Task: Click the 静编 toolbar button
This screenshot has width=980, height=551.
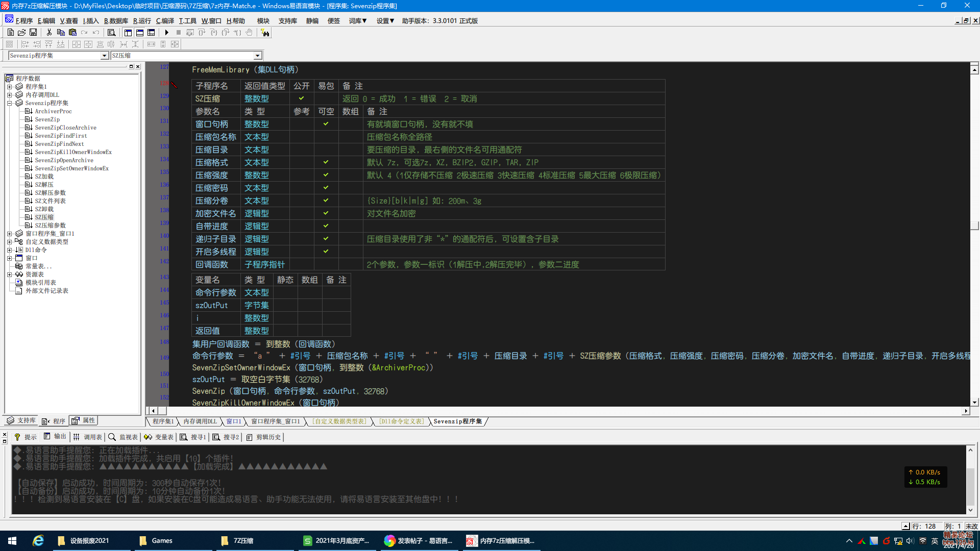Action: click(x=312, y=21)
